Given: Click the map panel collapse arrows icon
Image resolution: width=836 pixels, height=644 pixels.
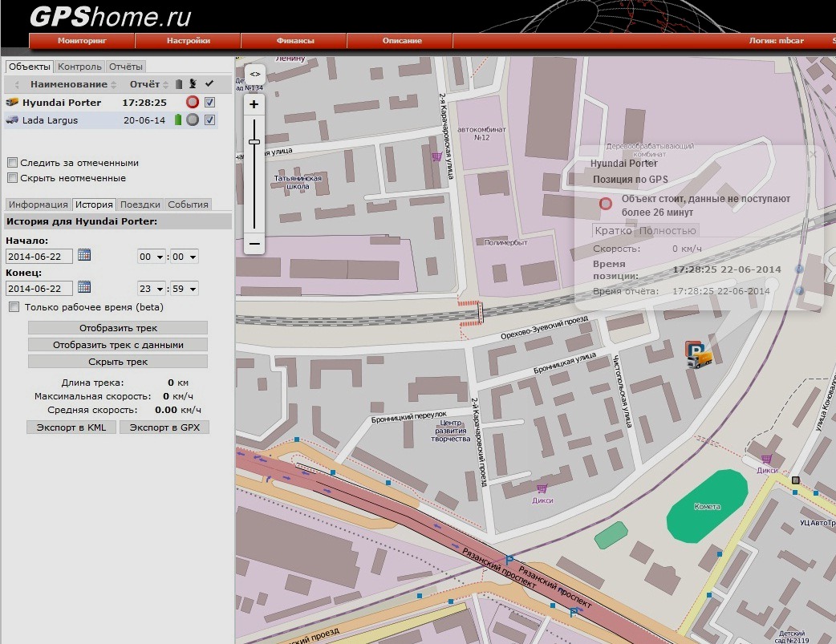Looking at the screenshot, I should (x=254, y=74).
